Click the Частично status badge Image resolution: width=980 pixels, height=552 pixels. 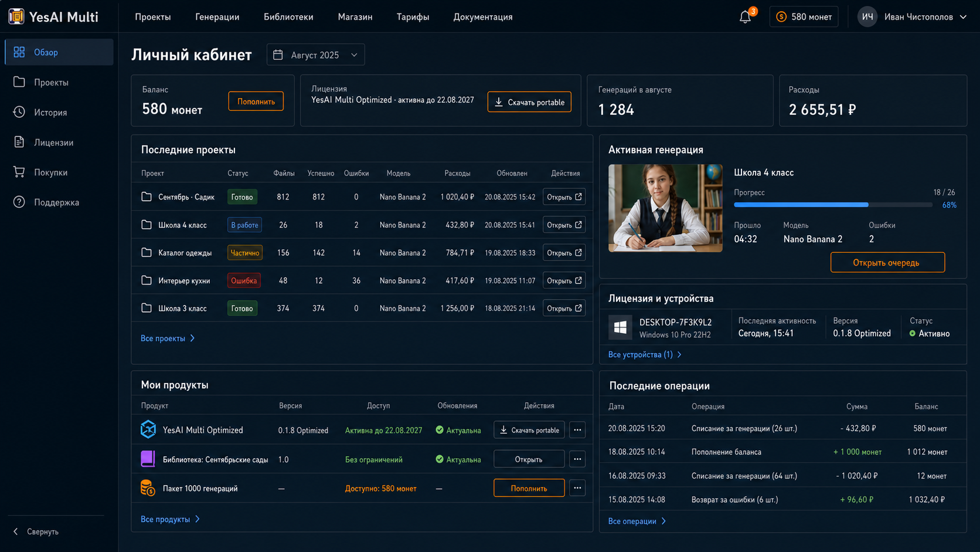245,253
